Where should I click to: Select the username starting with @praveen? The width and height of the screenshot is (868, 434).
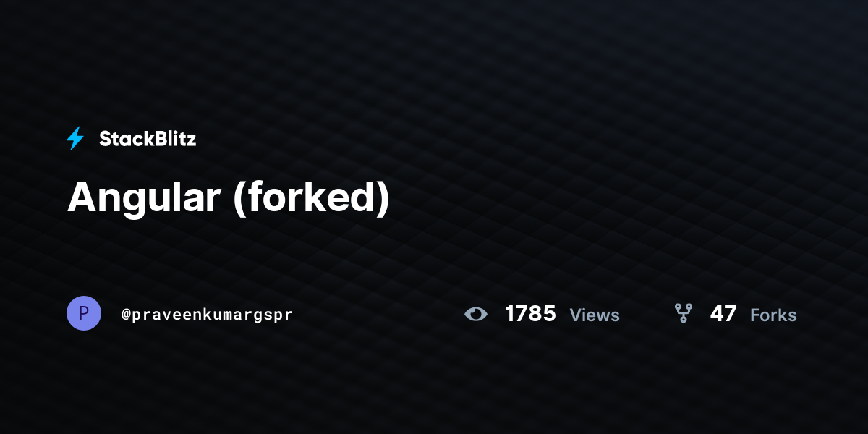tap(208, 315)
